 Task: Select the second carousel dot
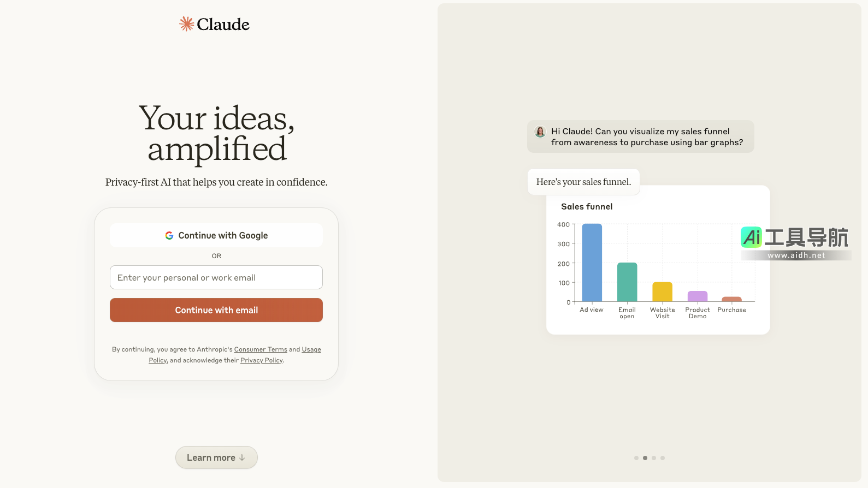[x=645, y=458]
